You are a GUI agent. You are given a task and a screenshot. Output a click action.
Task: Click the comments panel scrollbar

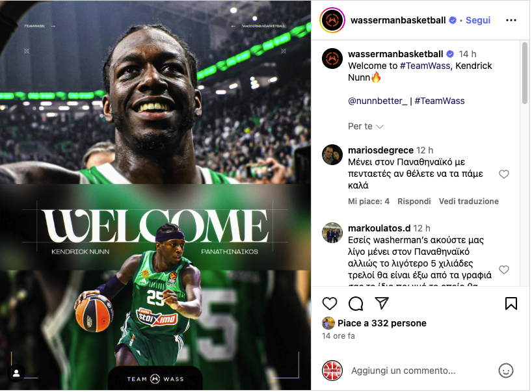click(x=525, y=73)
